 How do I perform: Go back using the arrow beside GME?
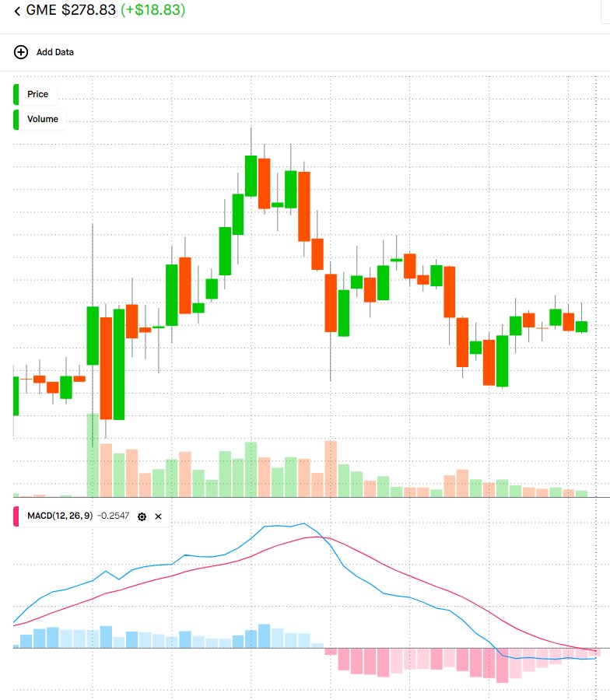coord(17,11)
